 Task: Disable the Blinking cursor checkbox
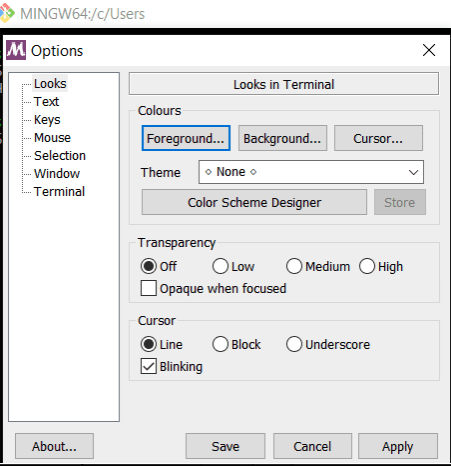(x=149, y=366)
